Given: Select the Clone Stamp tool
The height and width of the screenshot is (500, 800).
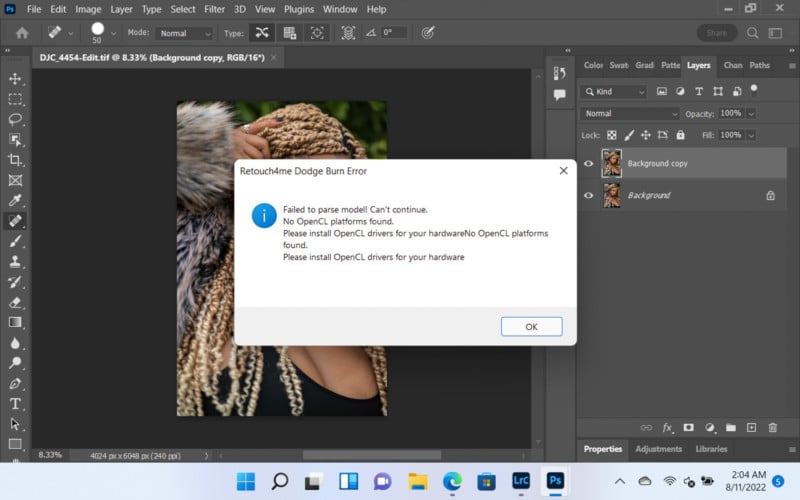Looking at the screenshot, I should pyautogui.click(x=15, y=262).
